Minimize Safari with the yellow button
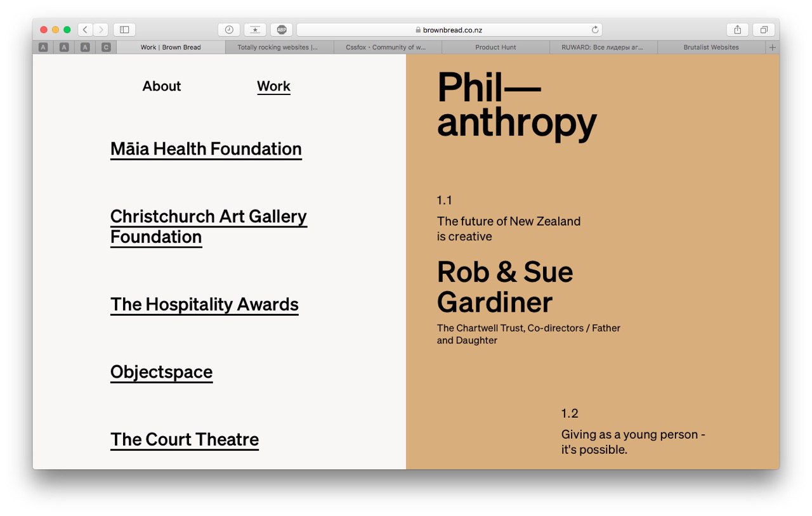 tap(55, 30)
